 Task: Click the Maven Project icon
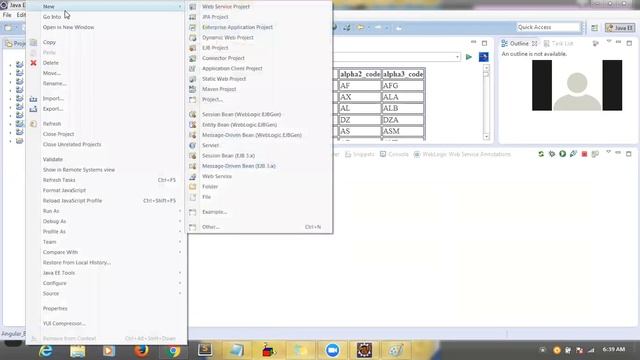tap(193, 89)
